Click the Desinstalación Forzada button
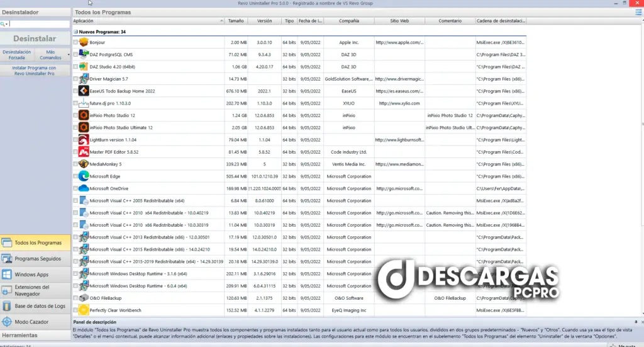 coord(17,55)
